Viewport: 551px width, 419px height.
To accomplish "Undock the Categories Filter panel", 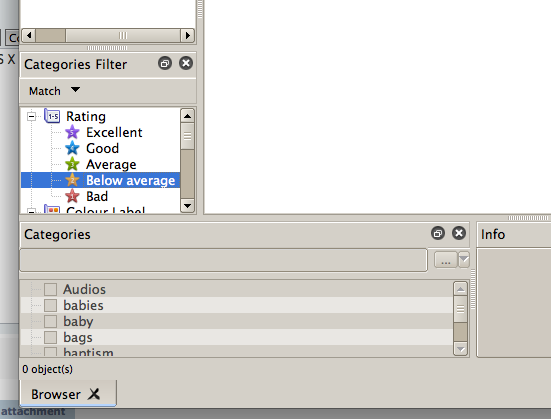I will point(165,63).
